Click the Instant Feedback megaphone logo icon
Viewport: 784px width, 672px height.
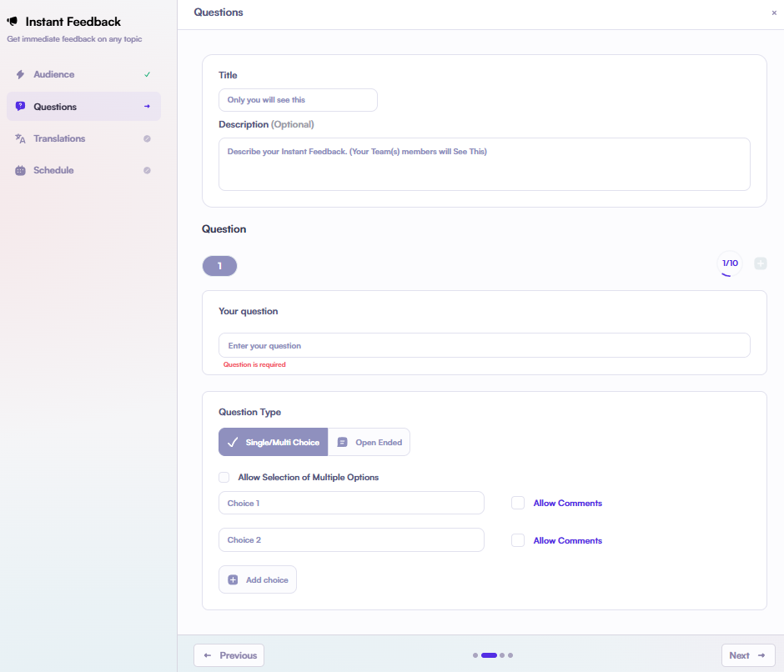coord(13,22)
